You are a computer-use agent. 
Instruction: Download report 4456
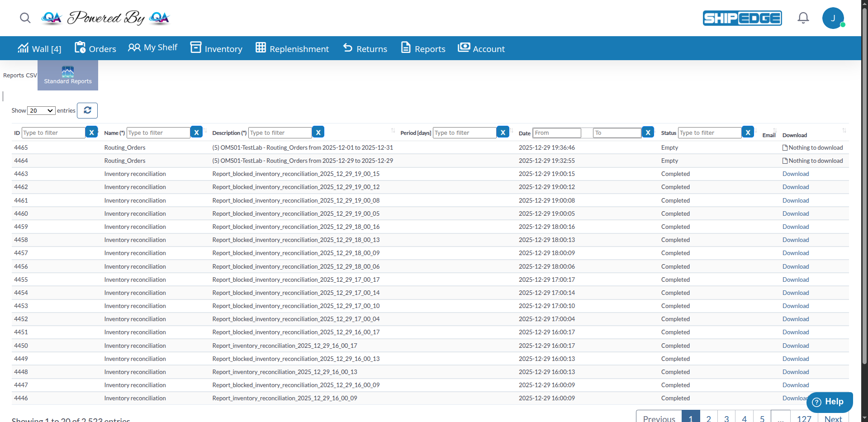(796, 267)
